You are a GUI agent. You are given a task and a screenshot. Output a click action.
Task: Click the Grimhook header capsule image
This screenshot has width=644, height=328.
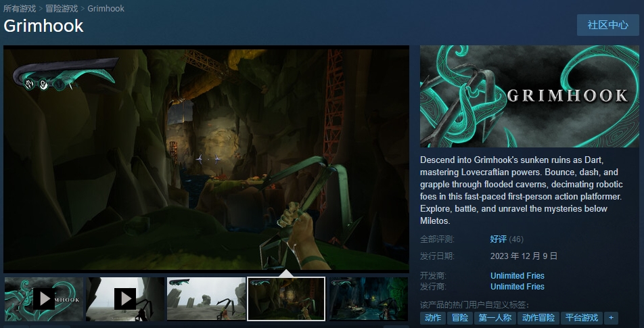click(530, 96)
